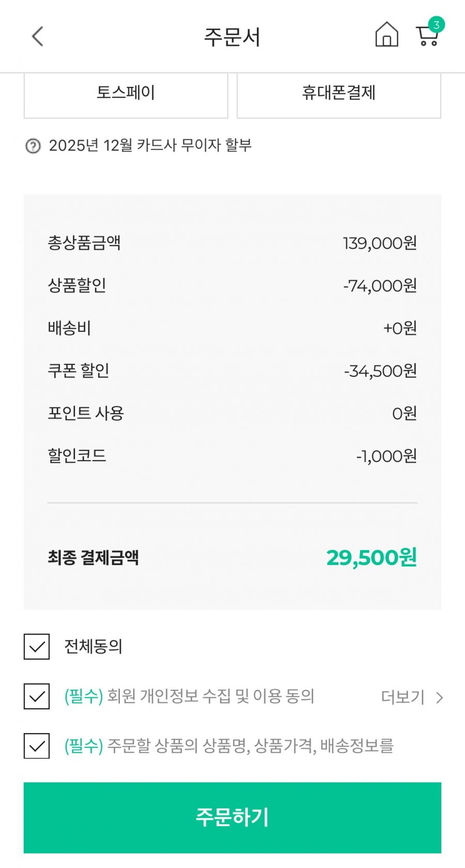Select 휴대폰결제 payment method
The image size is (465, 868).
(x=338, y=93)
